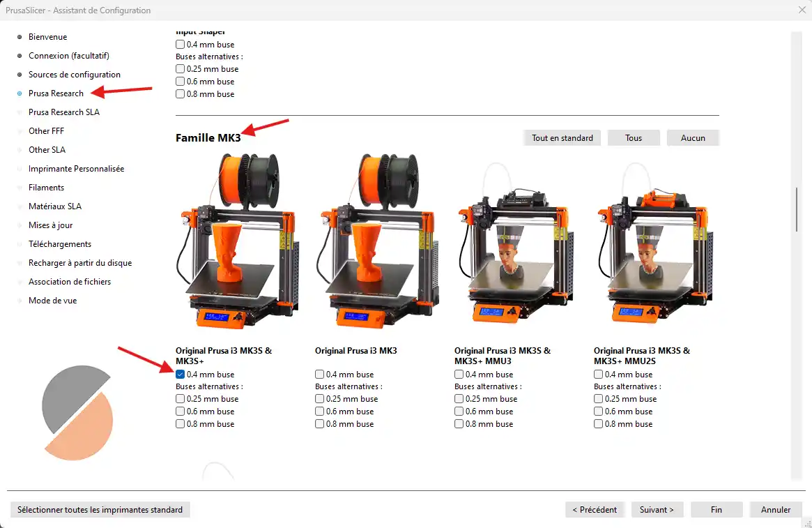Open the Bienvenue wizard page

coord(47,37)
